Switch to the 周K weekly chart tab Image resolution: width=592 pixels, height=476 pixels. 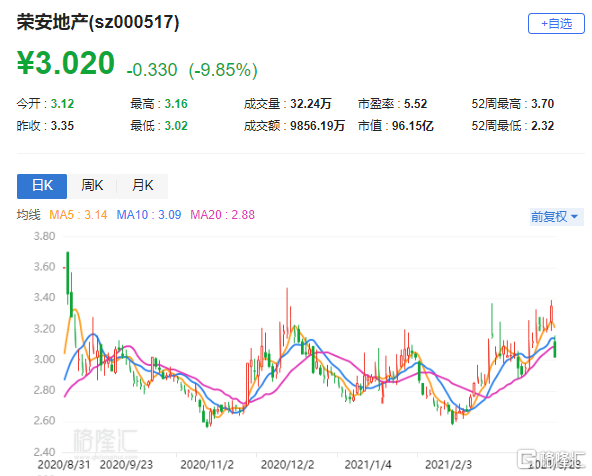[92, 186]
